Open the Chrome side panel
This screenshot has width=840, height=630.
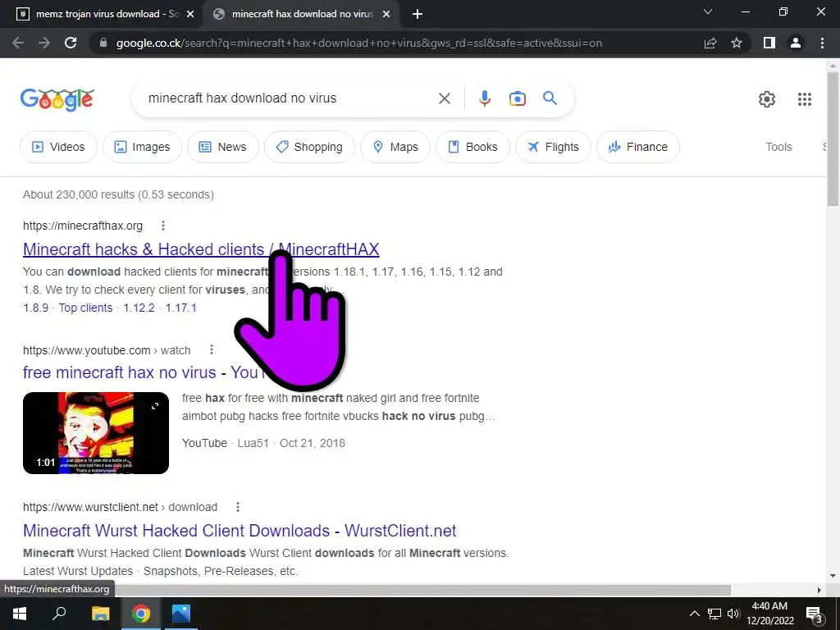click(x=769, y=43)
